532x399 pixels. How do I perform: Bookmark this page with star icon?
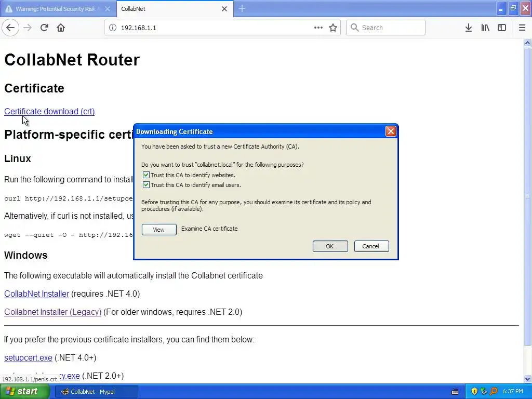(x=333, y=28)
